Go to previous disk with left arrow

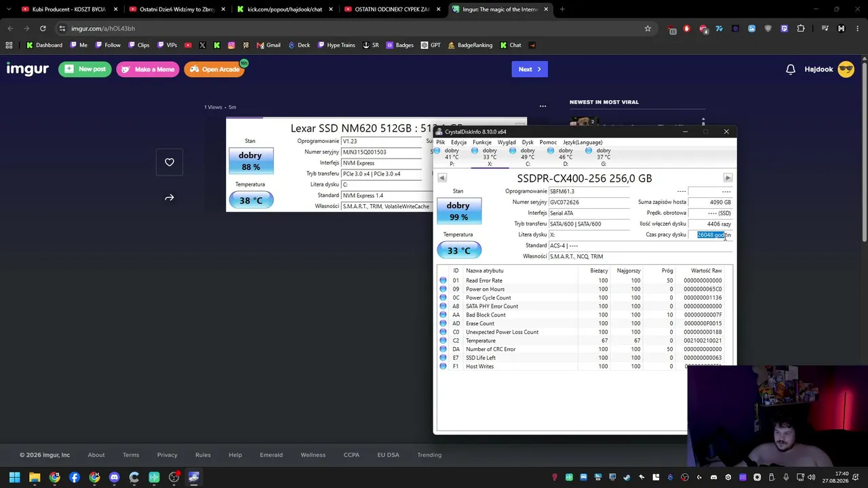point(442,178)
